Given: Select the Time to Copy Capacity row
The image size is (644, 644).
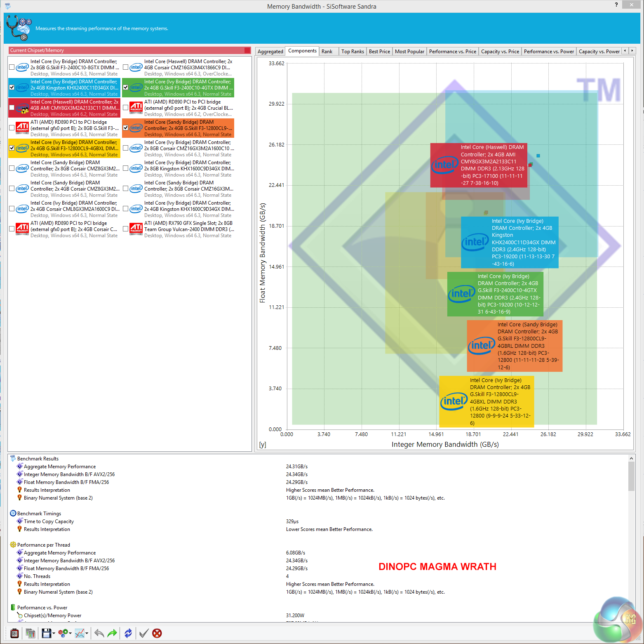Looking at the screenshot, I should coord(49,521).
